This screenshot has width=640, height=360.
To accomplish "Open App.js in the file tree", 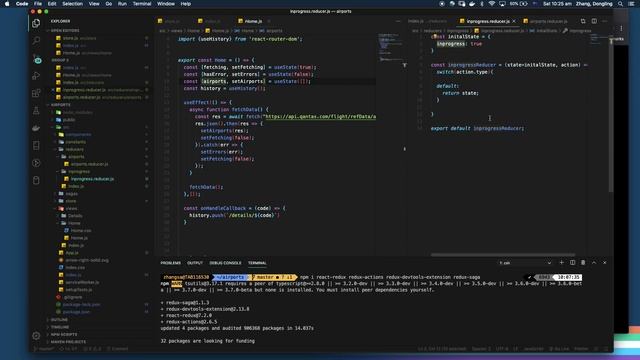I will (x=72, y=253).
